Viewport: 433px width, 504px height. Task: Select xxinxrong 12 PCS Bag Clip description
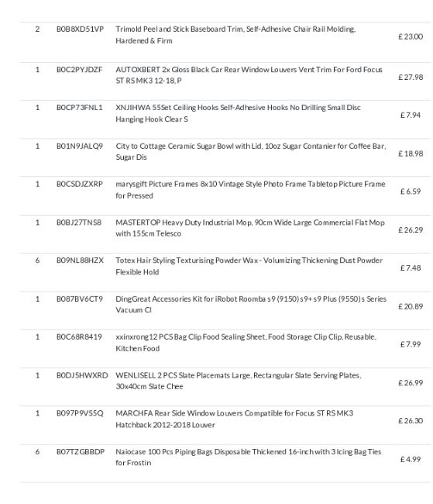click(x=246, y=343)
